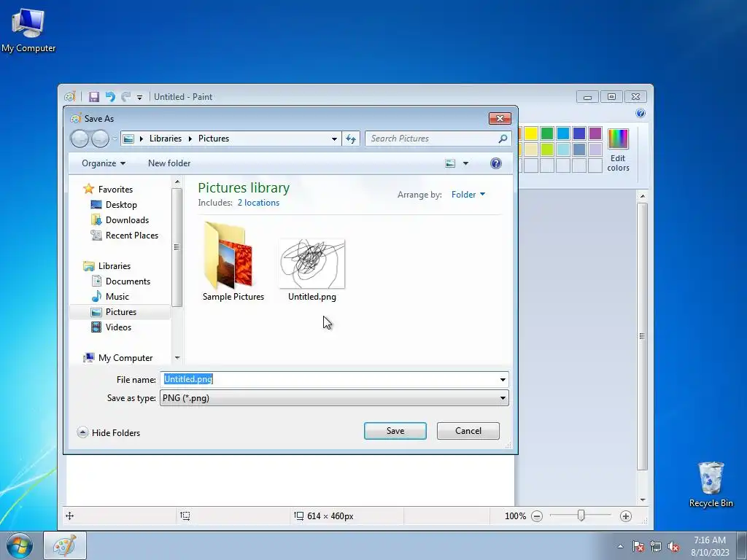The image size is (747, 560).
Task: Click the Save As dialog help icon
Action: tap(495, 163)
